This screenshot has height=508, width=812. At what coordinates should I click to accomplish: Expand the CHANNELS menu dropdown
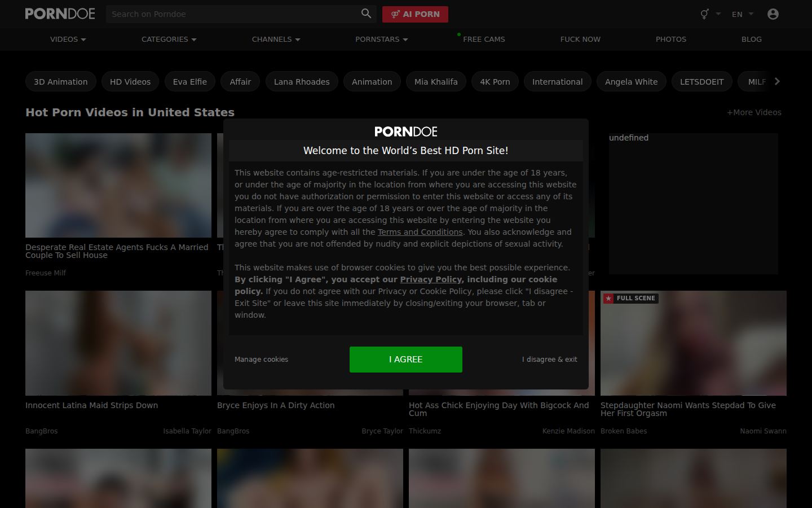(x=276, y=39)
